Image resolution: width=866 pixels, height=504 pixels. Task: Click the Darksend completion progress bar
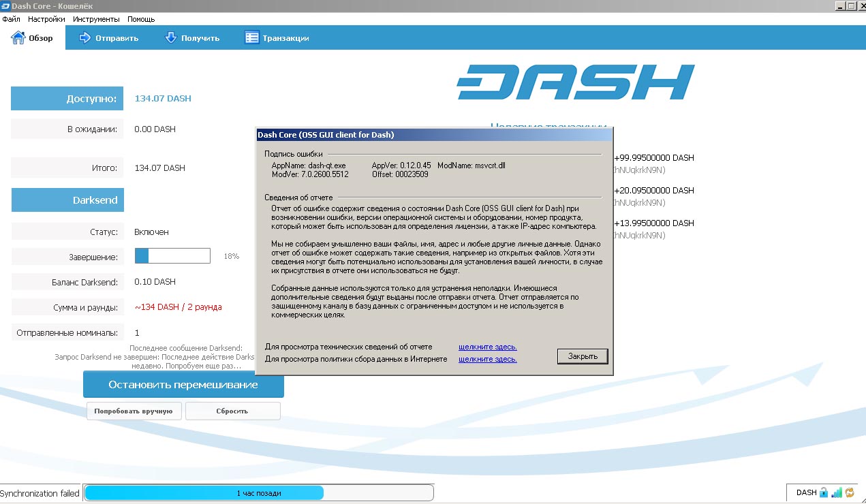[x=172, y=256]
